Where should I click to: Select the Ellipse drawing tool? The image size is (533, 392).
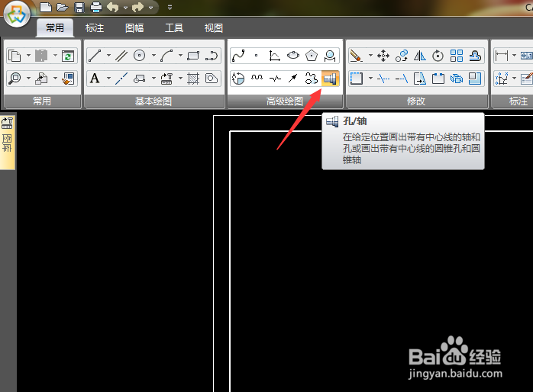[293, 56]
